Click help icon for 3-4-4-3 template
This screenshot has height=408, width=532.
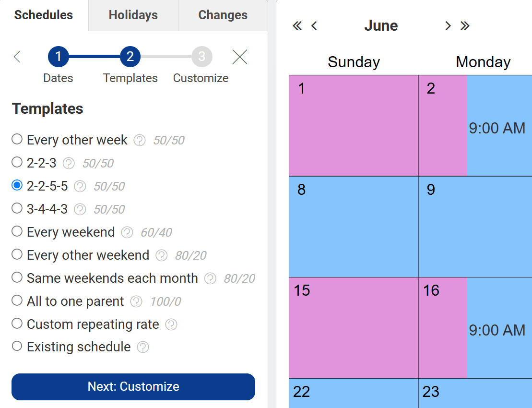click(80, 209)
